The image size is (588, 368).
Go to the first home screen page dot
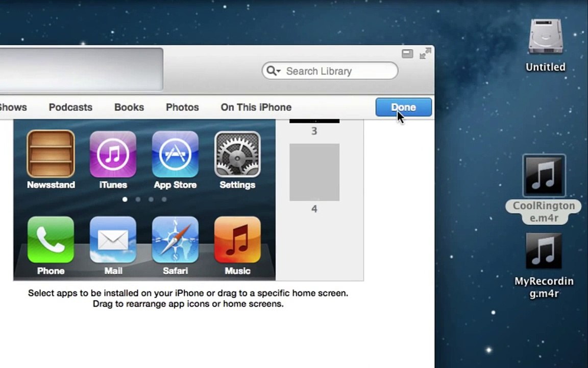click(125, 199)
